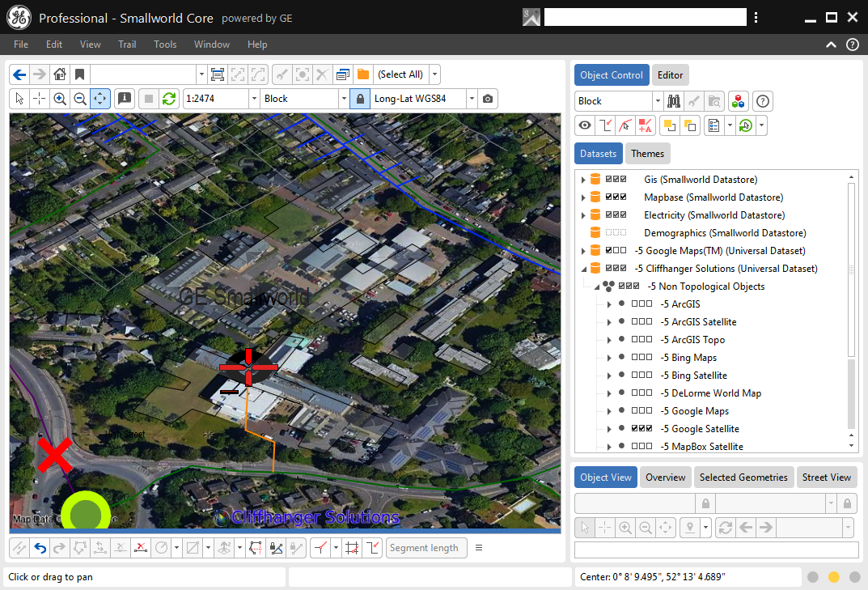
Task: Click delete trail point red X icon
Action: [141, 548]
